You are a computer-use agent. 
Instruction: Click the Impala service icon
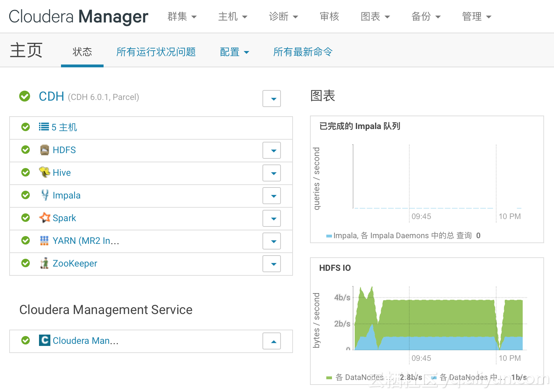coord(45,195)
